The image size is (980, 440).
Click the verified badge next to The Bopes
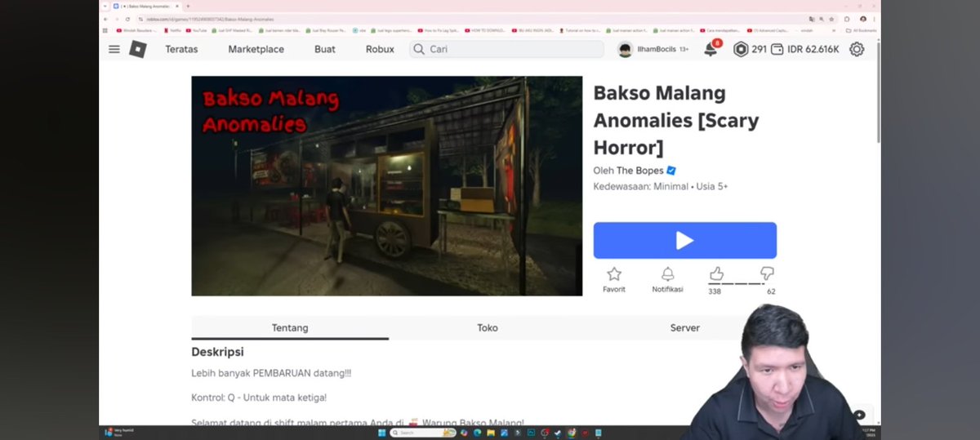[x=671, y=171]
